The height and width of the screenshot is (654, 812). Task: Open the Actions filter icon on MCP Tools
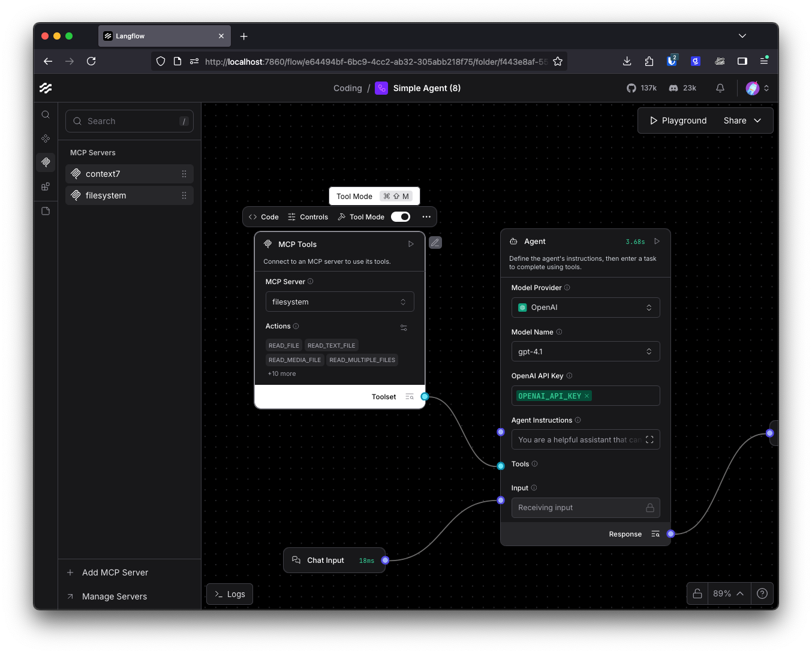tap(403, 327)
